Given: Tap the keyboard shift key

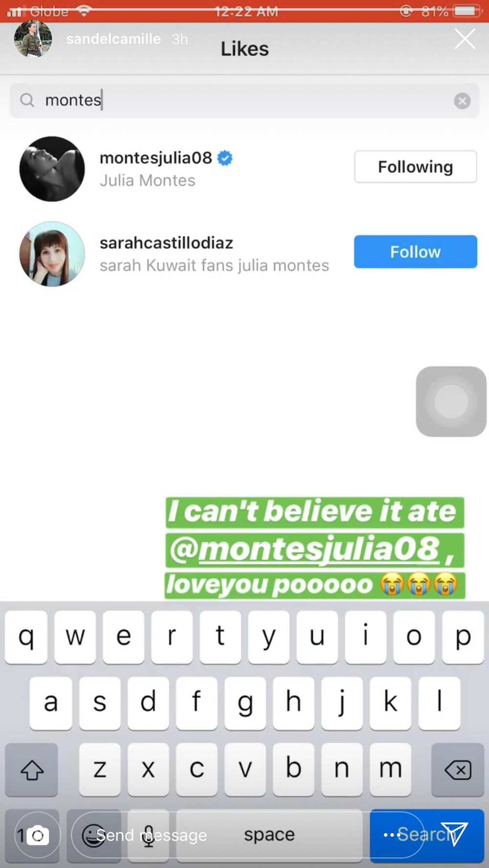Looking at the screenshot, I should point(32,770).
